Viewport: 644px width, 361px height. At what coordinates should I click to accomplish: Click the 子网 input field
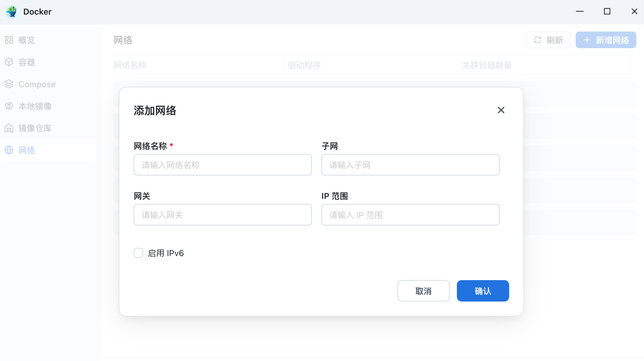(x=410, y=165)
